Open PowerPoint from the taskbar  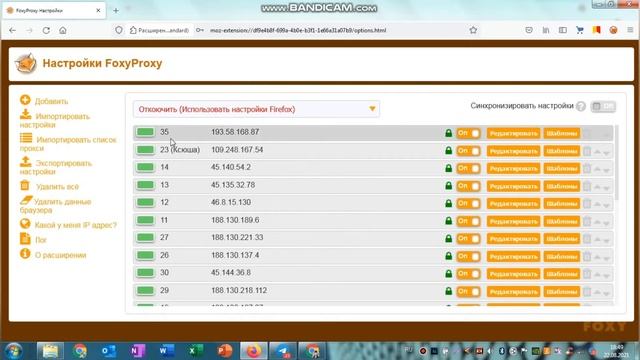[x=224, y=351]
